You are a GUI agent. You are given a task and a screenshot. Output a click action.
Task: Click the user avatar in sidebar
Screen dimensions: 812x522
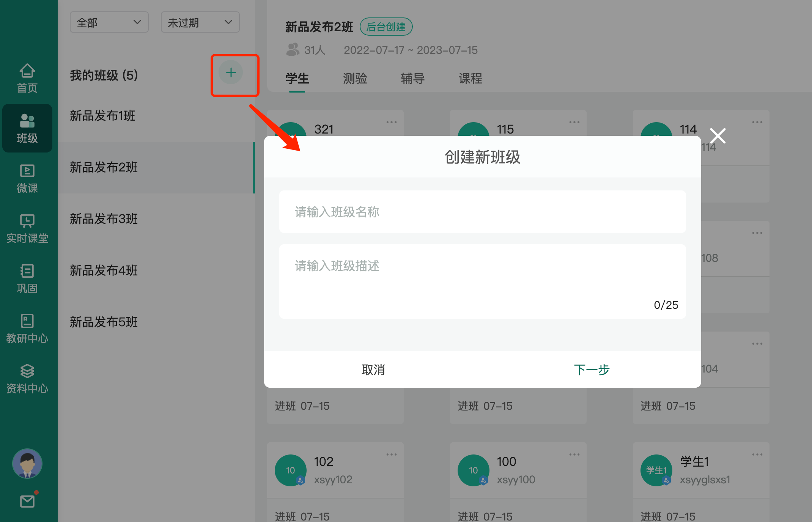click(27, 464)
